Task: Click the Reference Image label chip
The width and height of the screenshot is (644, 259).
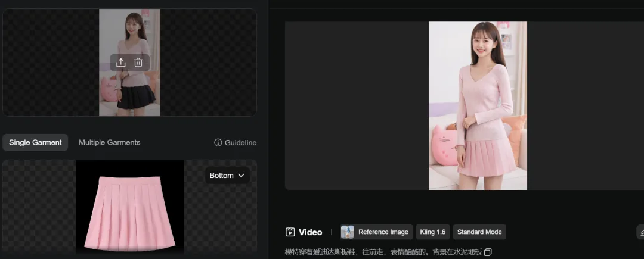Action: point(377,232)
